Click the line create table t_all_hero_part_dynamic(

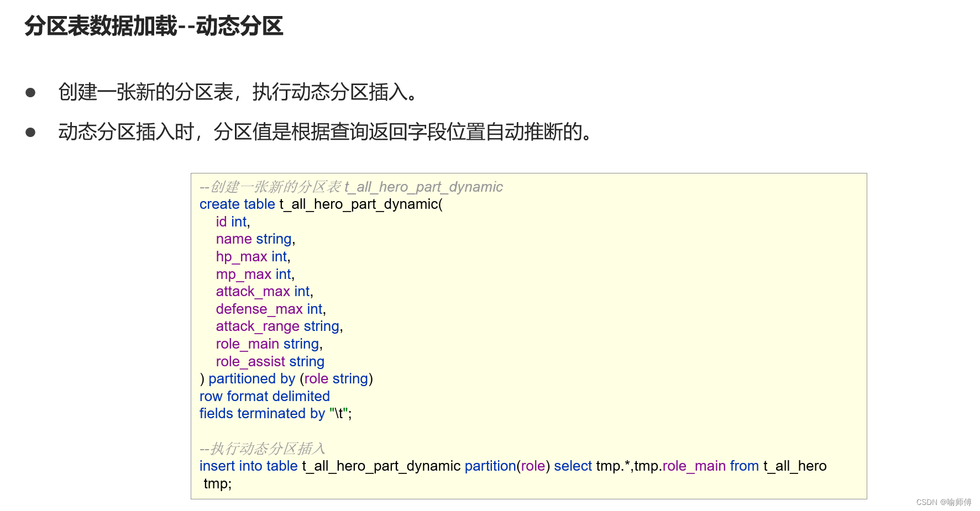[x=321, y=204]
